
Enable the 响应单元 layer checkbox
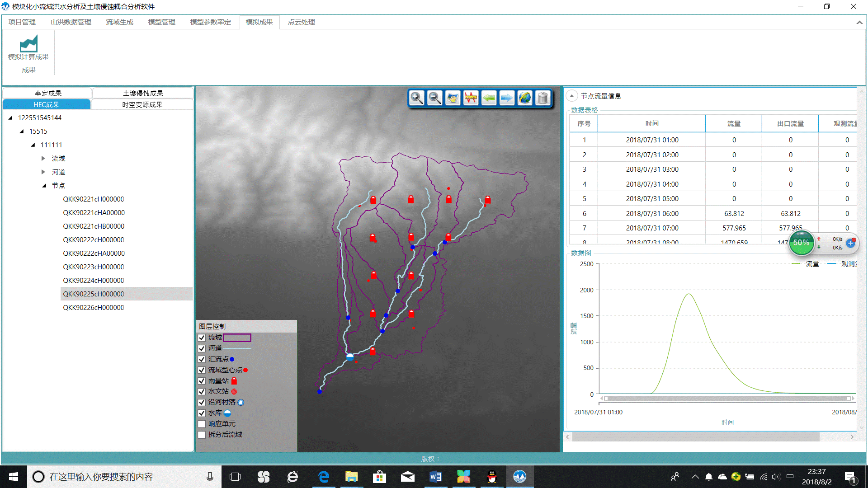(202, 424)
